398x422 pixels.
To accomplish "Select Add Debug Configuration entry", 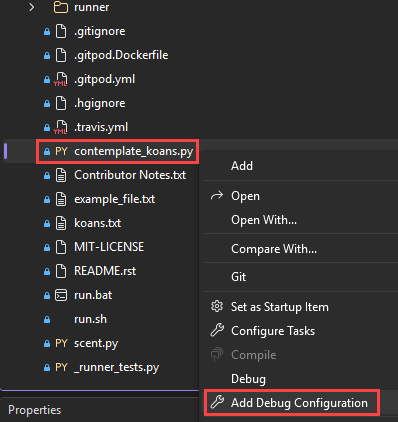I will [x=299, y=403].
